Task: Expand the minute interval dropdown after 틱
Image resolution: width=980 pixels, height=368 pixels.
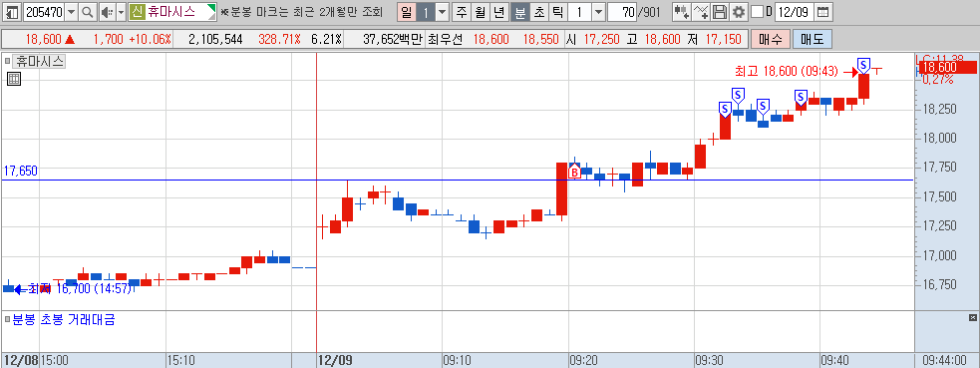Action: [x=598, y=12]
